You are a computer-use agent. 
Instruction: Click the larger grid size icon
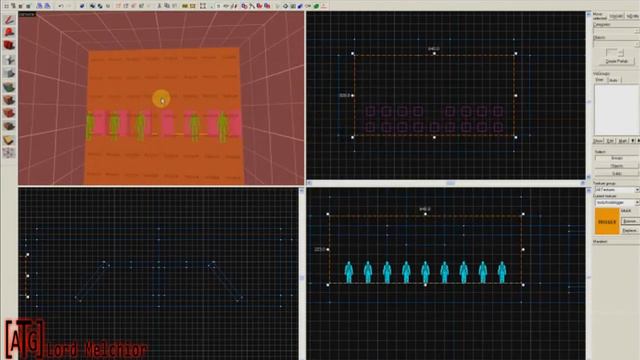tap(29, 6)
